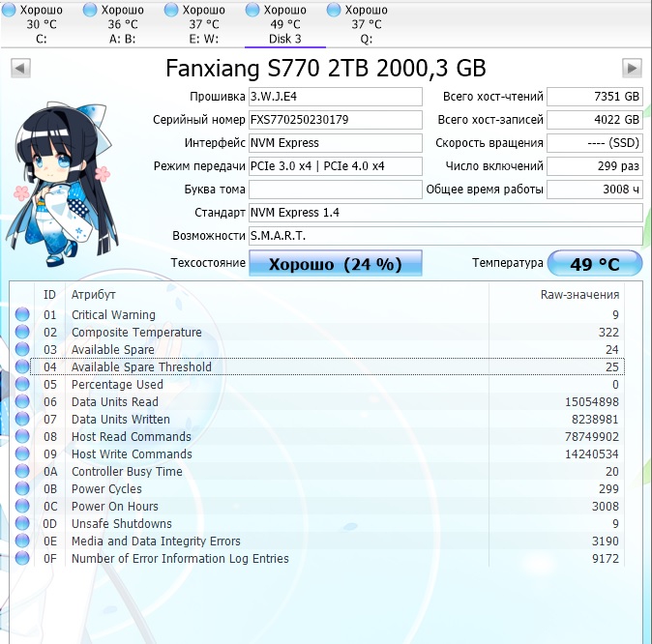Click serial number field FXS770250230179
The width and height of the screenshot is (652, 644).
tap(336, 120)
